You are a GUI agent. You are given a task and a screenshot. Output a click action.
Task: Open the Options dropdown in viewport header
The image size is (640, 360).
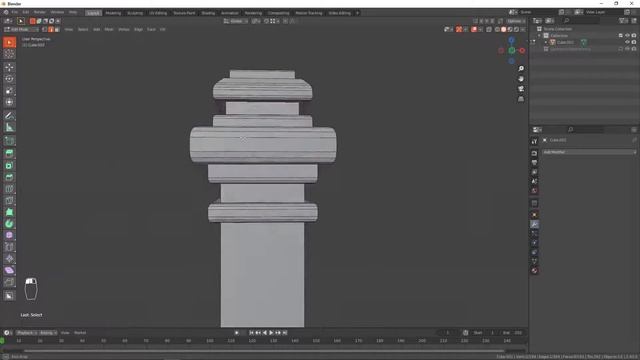pos(516,21)
